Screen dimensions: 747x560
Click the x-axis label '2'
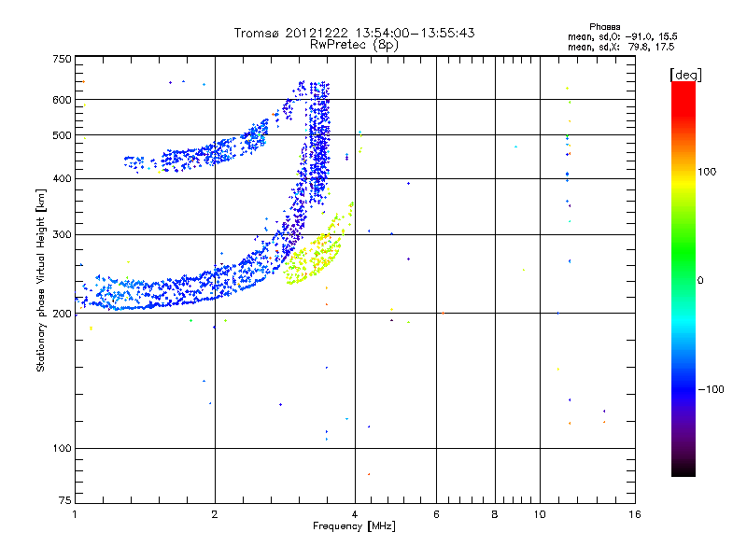[x=215, y=514]
